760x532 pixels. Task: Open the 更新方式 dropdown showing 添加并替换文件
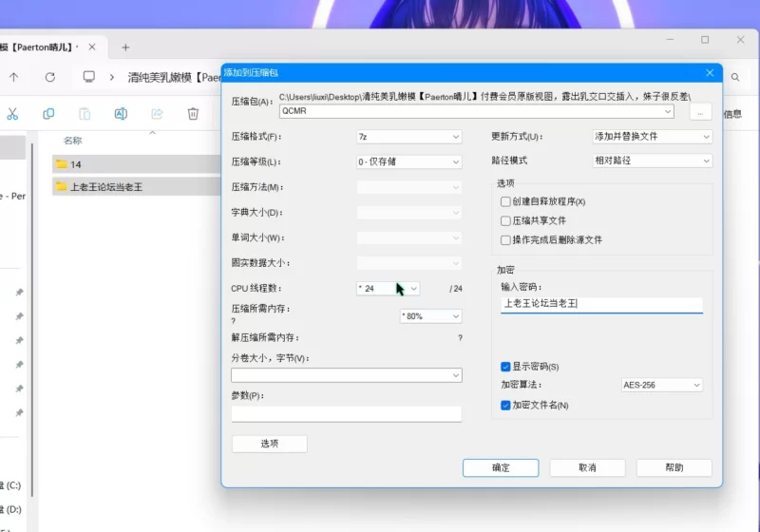(653, 137)
